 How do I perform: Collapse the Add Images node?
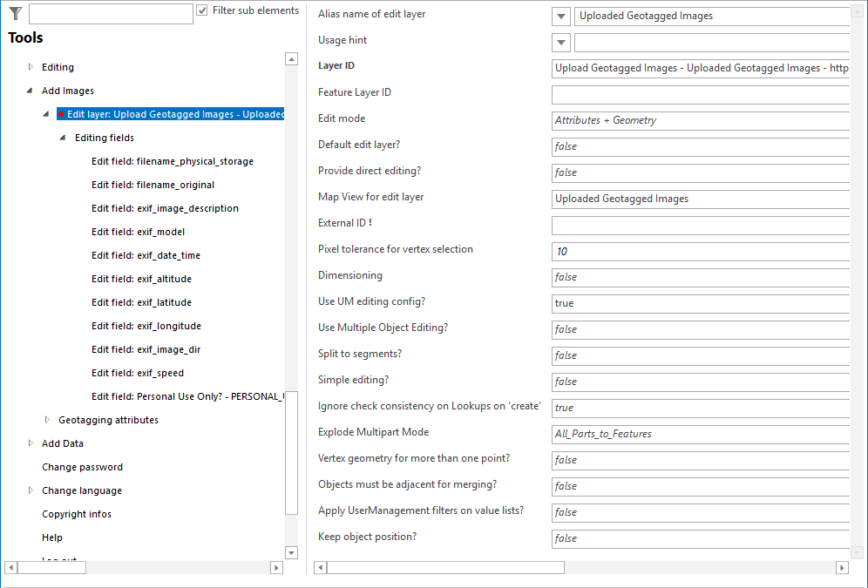pyautogui.click(x=30, y=91)
